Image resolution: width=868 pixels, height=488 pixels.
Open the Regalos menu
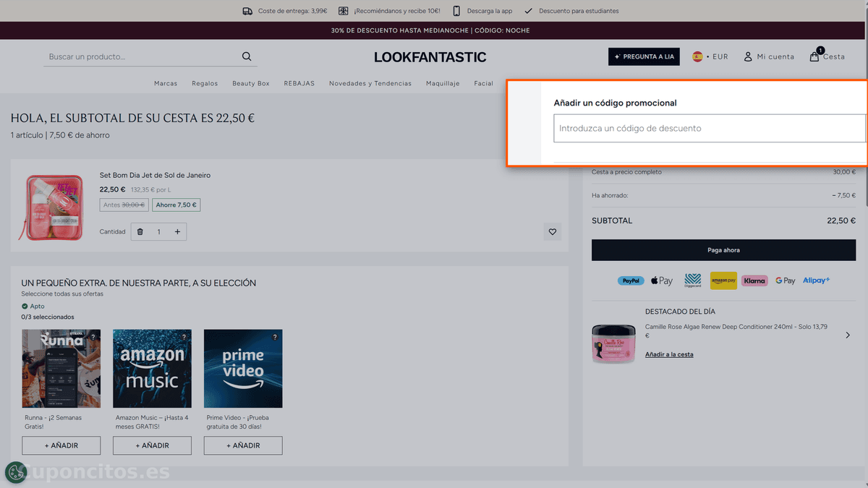[205, 83]
